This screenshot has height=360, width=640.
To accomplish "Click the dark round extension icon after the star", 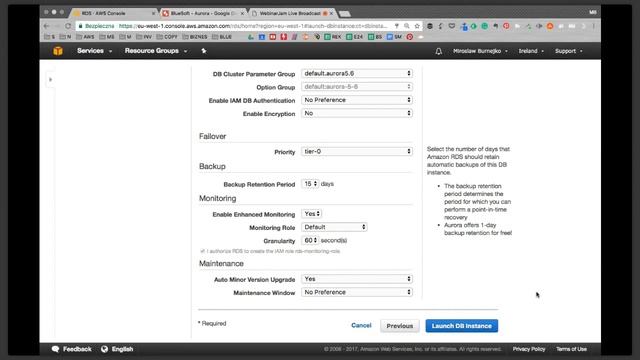I will click(x=430, y=26).
